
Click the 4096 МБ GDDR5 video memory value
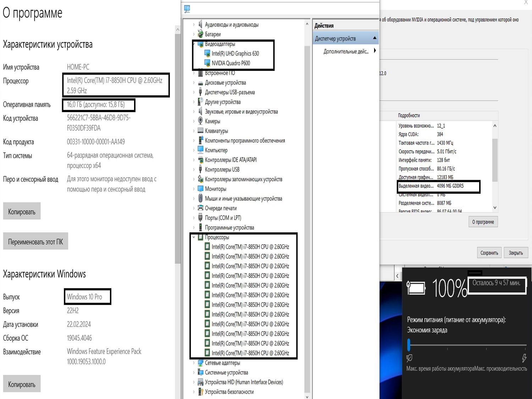tap(450, 186)
